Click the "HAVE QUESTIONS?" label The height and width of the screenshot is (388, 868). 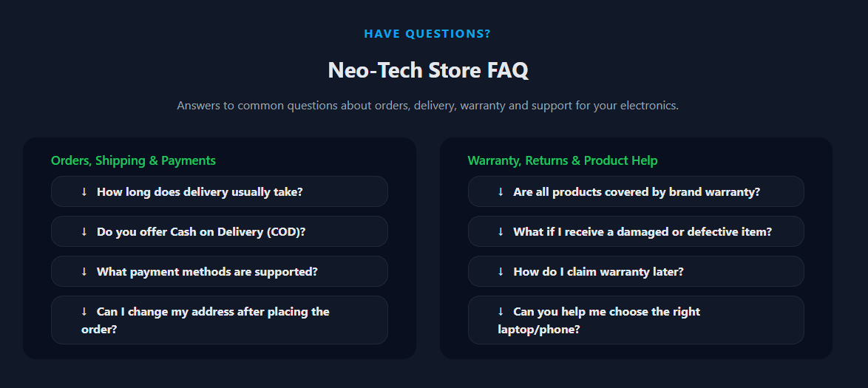coord(427,34)
